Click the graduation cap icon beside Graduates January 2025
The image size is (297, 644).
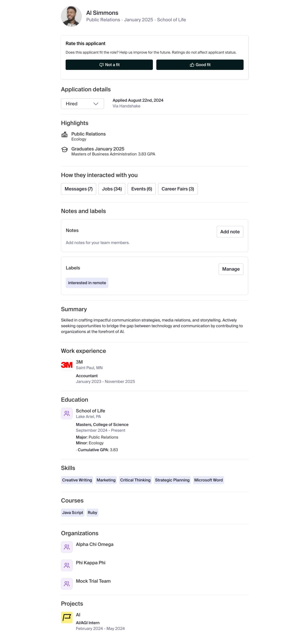(x=64, y=149)
